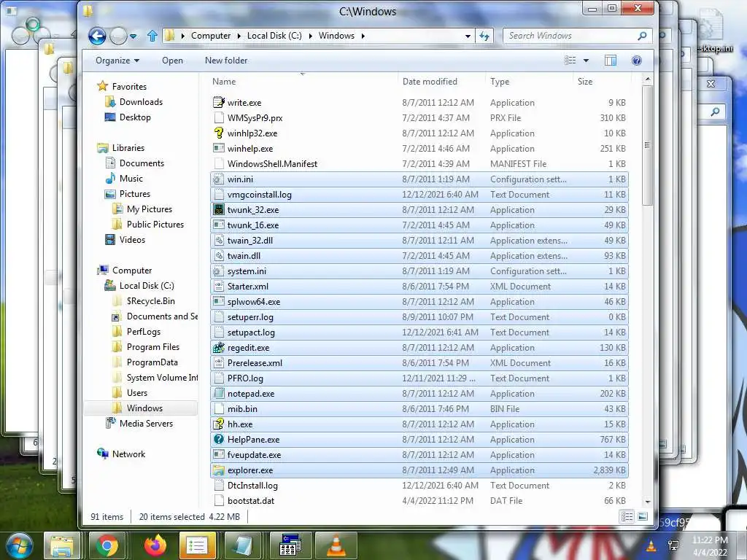Click the taskbar clock
Image resolution: width=747 pixels, height=560 pixels.
(710, 546)
